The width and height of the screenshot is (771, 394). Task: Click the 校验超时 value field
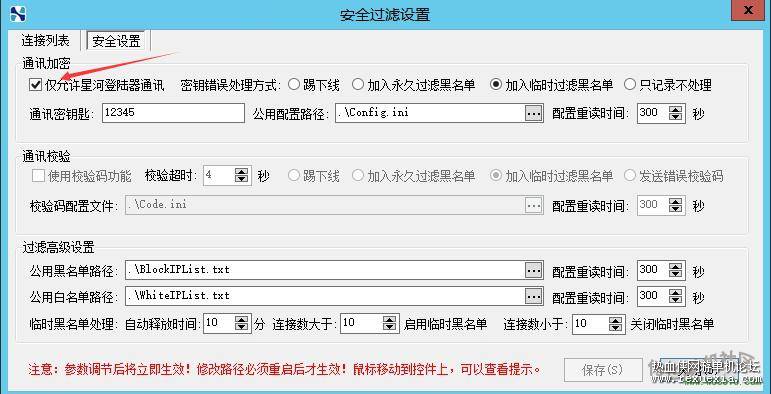click(219, 175)
